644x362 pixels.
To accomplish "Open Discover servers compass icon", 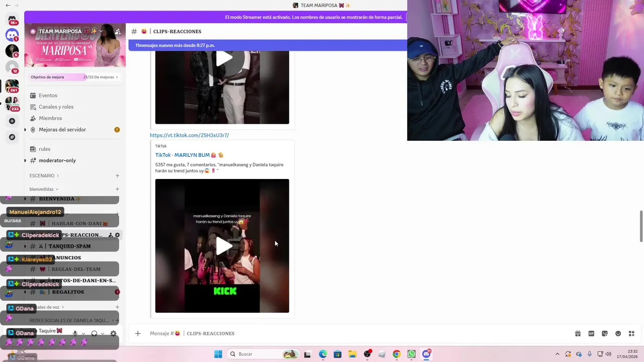I will pyautogui.click(x=12, y=137).
